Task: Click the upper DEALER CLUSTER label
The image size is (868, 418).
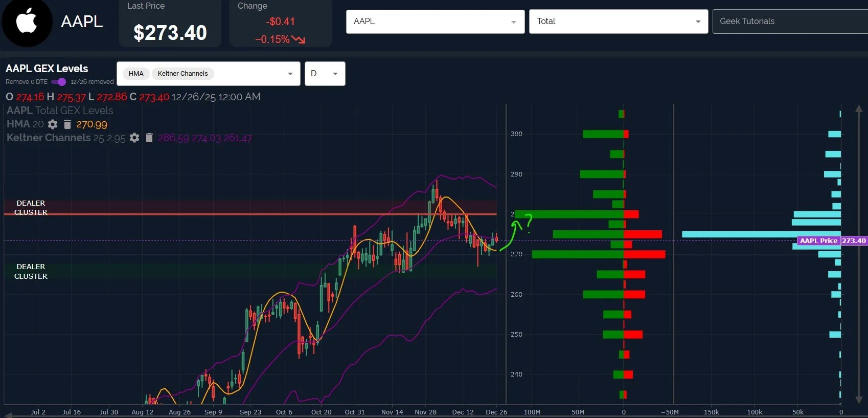Action: point(31,208)
